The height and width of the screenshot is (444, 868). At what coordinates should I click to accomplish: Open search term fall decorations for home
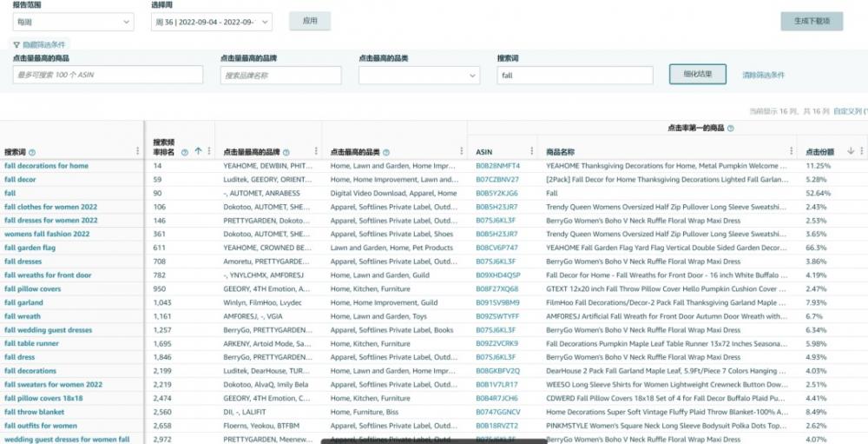tap(47, 166)
